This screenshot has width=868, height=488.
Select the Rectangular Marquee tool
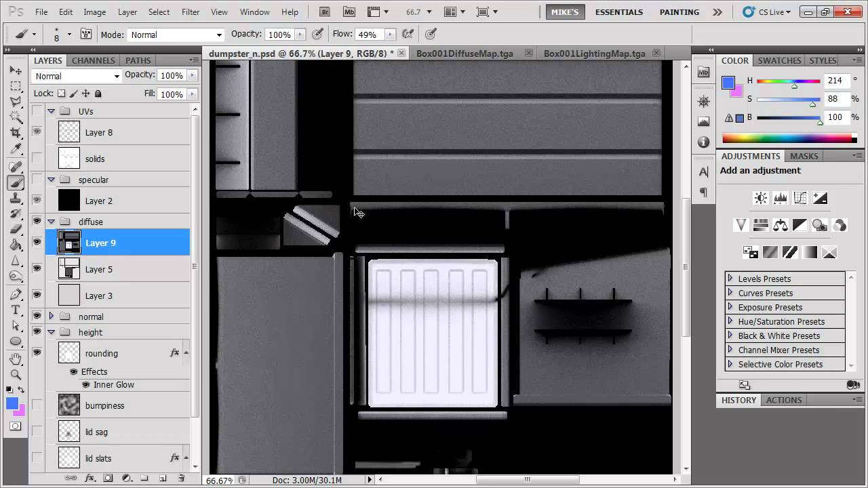16,86
